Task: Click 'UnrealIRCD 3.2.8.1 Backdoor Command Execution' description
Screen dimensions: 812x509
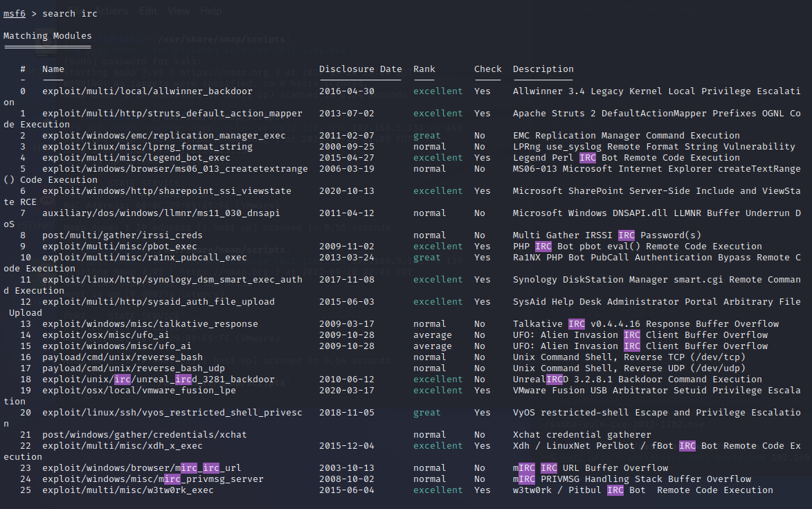Action: (x=638, y=379)
